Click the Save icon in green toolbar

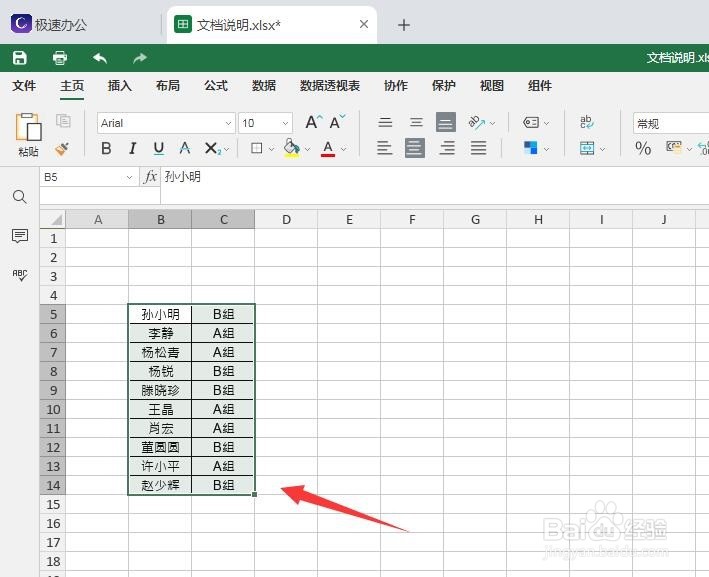click(19, 58)
